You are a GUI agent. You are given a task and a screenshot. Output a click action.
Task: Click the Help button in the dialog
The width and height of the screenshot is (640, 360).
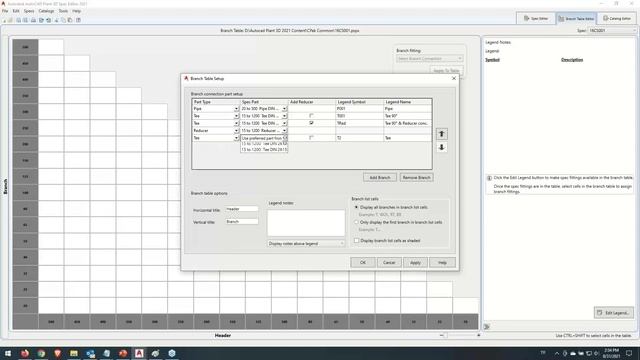pos(442,262)
